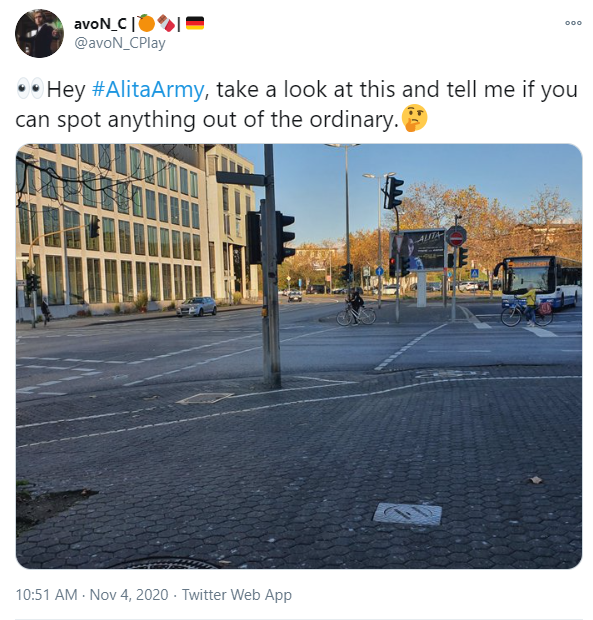
Task: Click the thinking face emoji after "ordinary."
Action: point(414,118)
